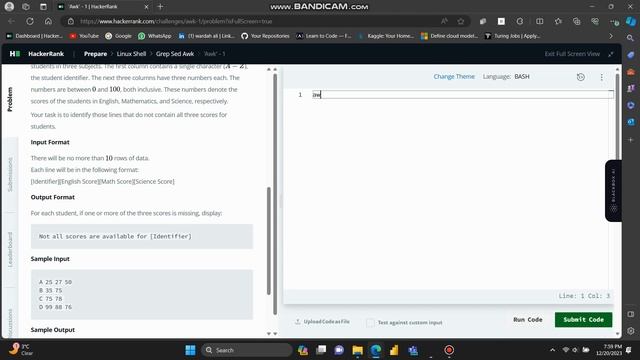The width and height of the screenshot is (640, 360).
Task: Open the Games chess icon in sidebar
Action: pos(631,88)
